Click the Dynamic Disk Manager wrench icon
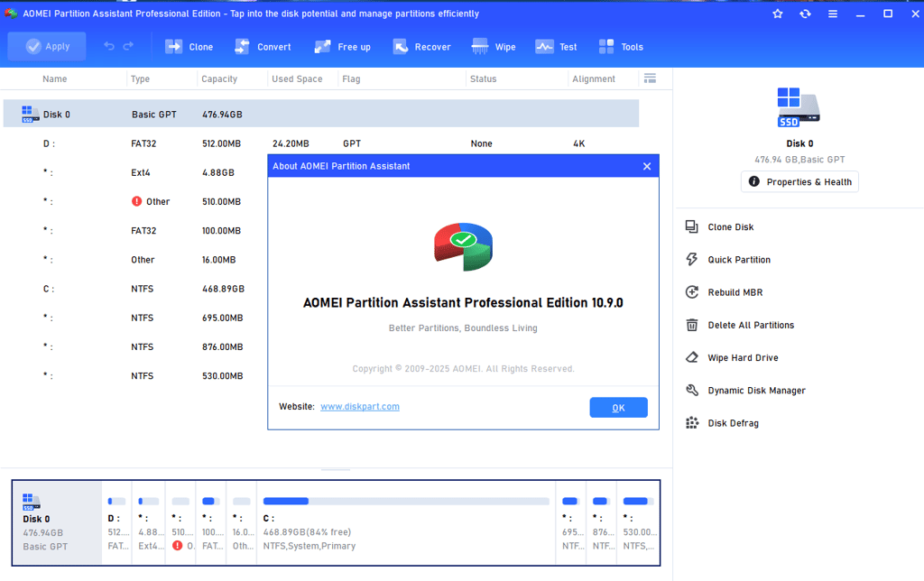This screenshot has height=581, width=924. (692, 390)
